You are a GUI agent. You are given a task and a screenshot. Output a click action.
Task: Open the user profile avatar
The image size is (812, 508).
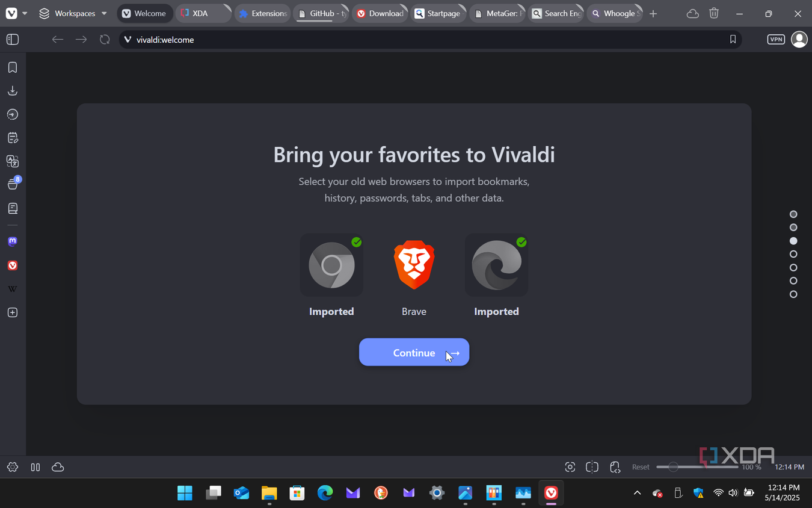point(799,40)
